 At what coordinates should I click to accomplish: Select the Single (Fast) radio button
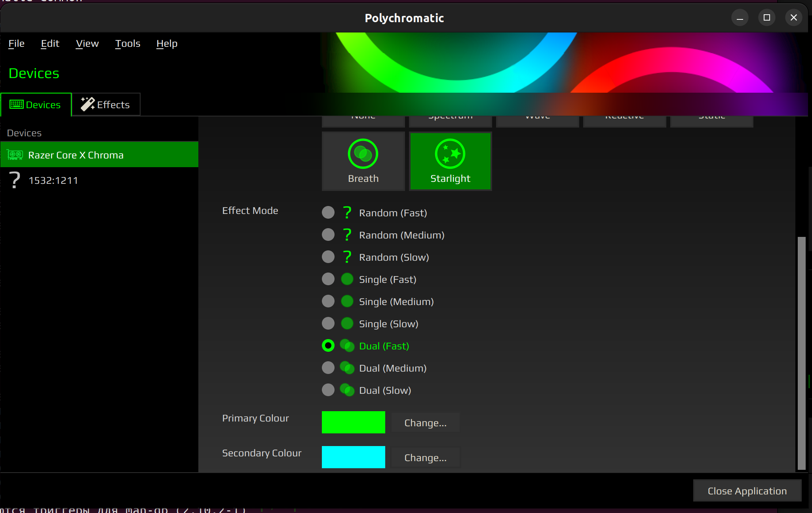tap(328, 279)
